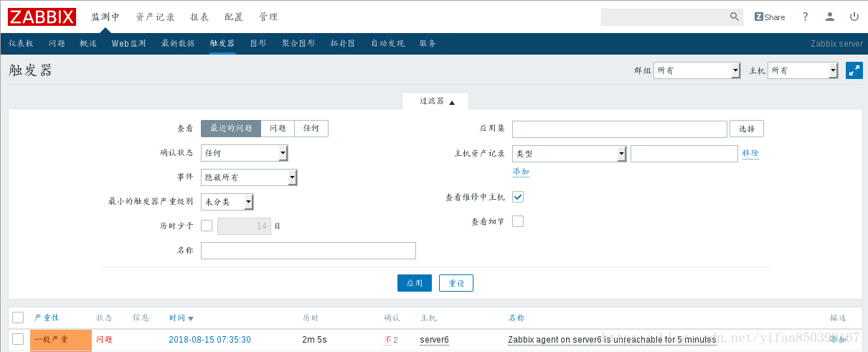
Task: Click the logout power icon
Action: 854,17
